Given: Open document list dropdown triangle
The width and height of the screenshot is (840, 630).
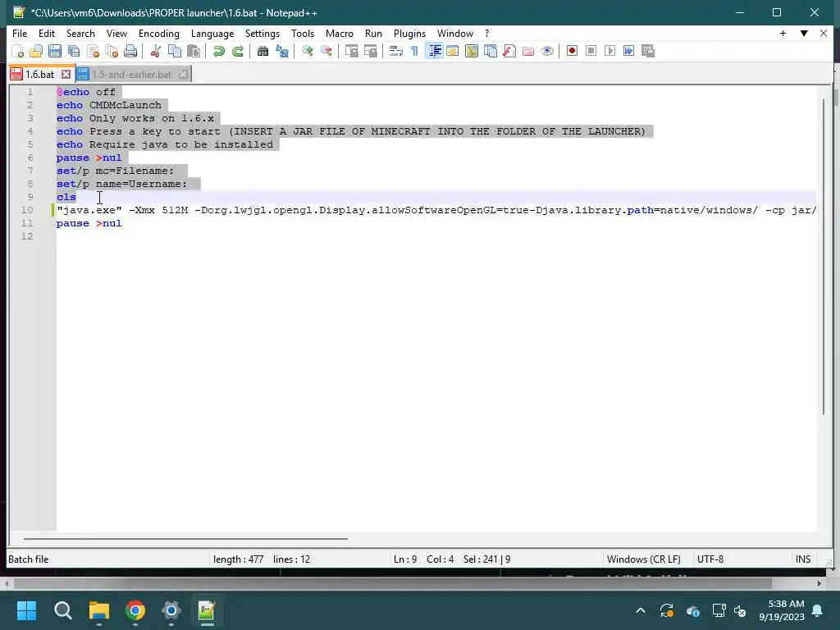Looking at the screenshot, I should [804, 33].
